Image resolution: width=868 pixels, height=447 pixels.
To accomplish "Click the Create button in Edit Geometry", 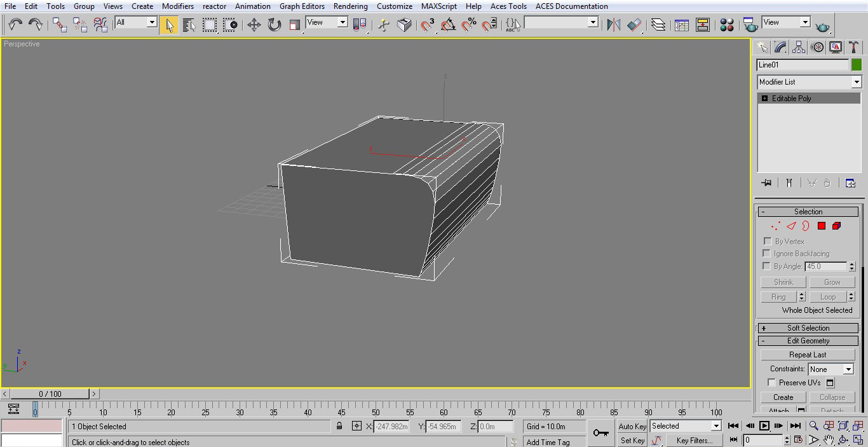I will click(x=783, y=397).
